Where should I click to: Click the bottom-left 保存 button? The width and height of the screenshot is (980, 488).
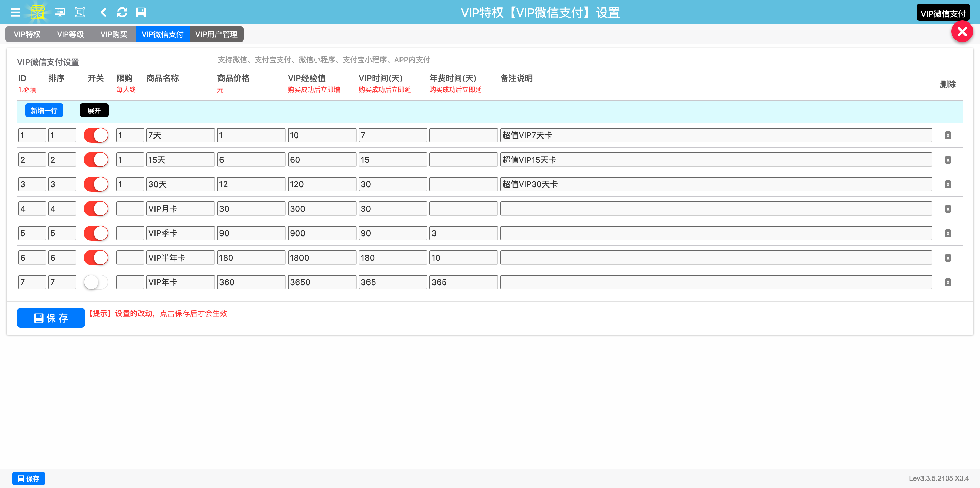tap(29, 478)
